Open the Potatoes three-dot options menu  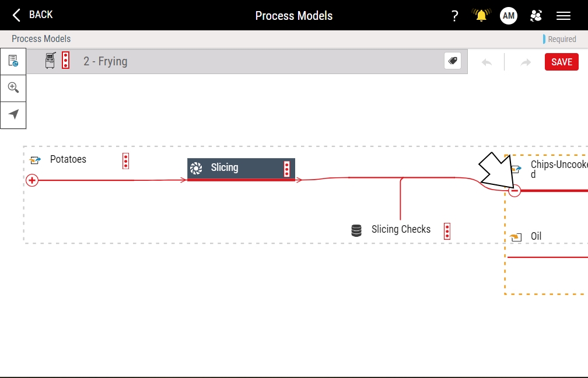125,161
